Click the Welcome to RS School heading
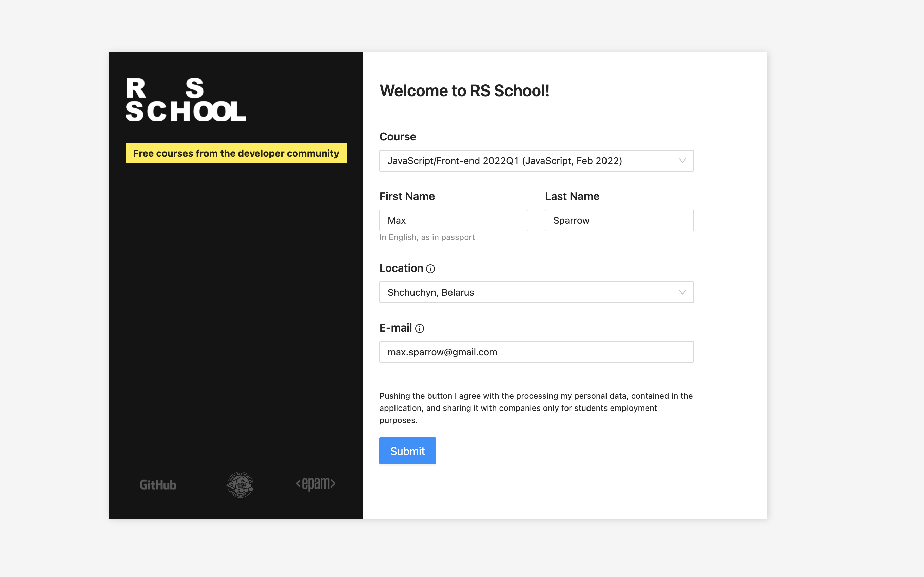924x577 pixels. pos(464,91)
